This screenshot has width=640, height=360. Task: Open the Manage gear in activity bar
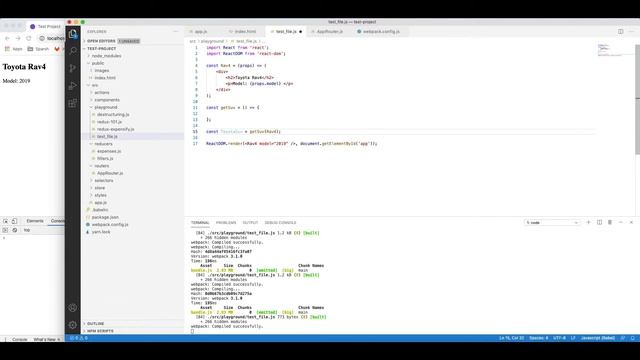tap(73, 325)
